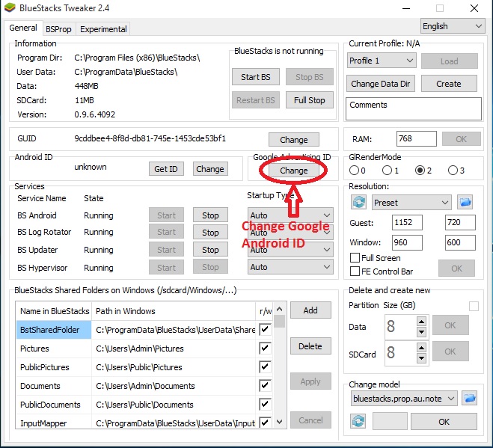Screen dimensions: 493x448
Task: Click Change under Google Advertising ID
Action: pos(294,170)
